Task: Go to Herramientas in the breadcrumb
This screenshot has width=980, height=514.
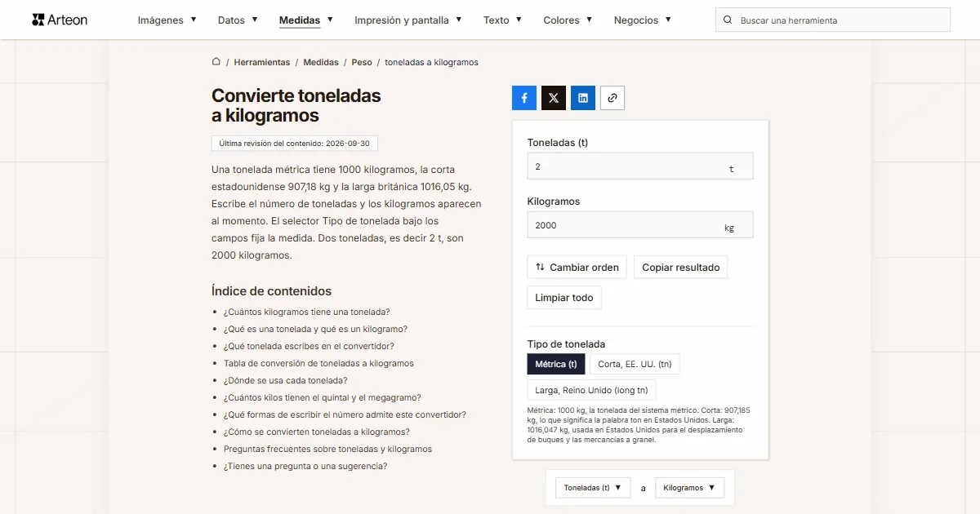Action: [x=262, y=62]
